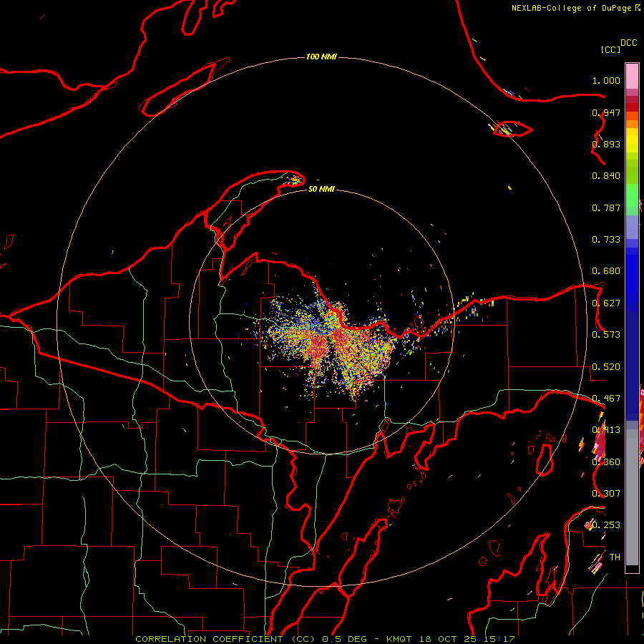This screenshot has height=644, width=644.
Task: Select the 1.000 color scale value
Action: (606, 81)
